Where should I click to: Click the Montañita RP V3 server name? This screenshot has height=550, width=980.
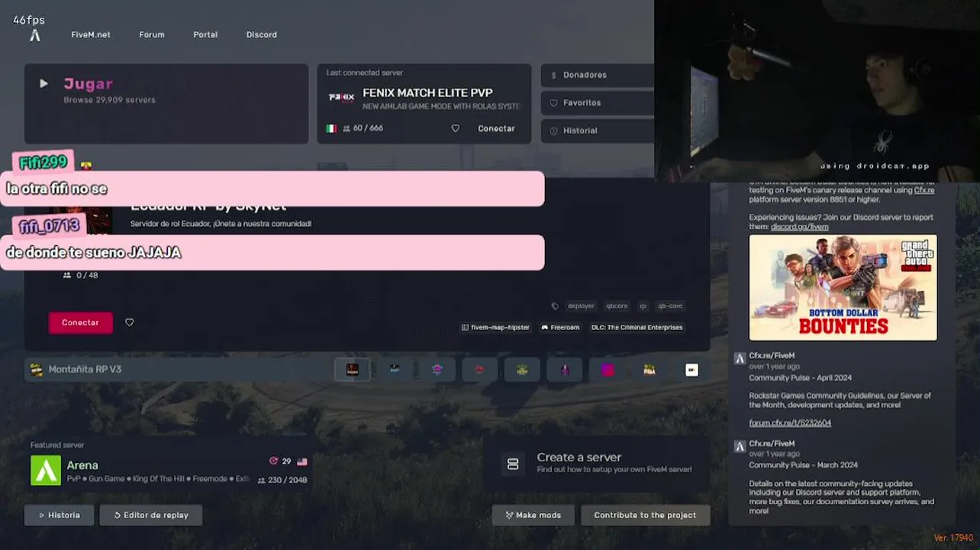click(x=85, y=370)
